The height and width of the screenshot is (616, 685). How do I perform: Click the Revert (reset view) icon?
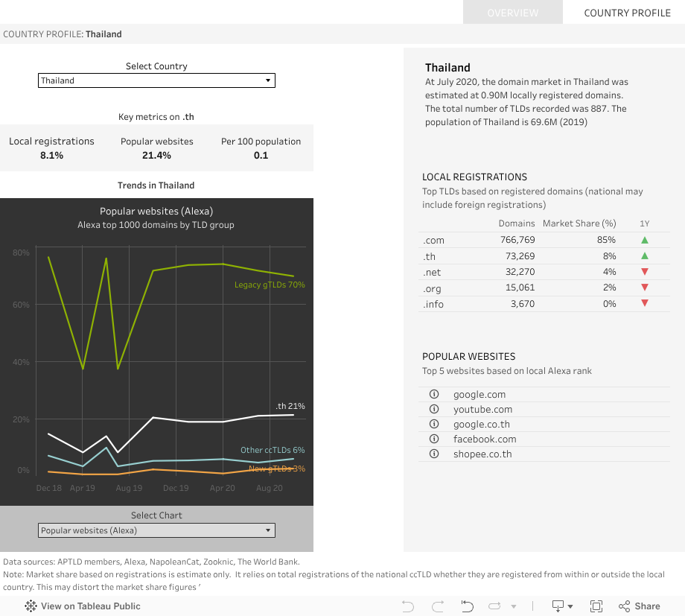pos(468,606)
